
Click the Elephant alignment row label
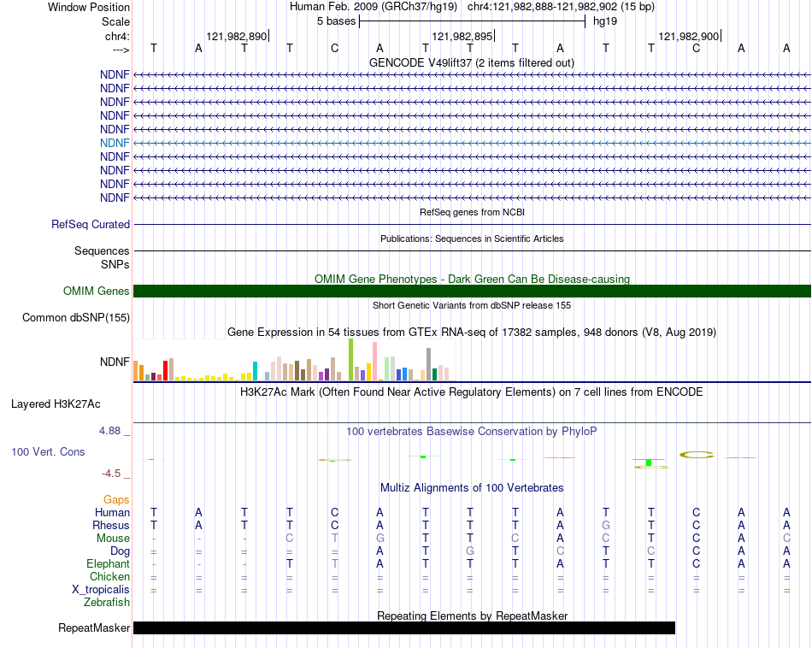[x=108, y=563]
